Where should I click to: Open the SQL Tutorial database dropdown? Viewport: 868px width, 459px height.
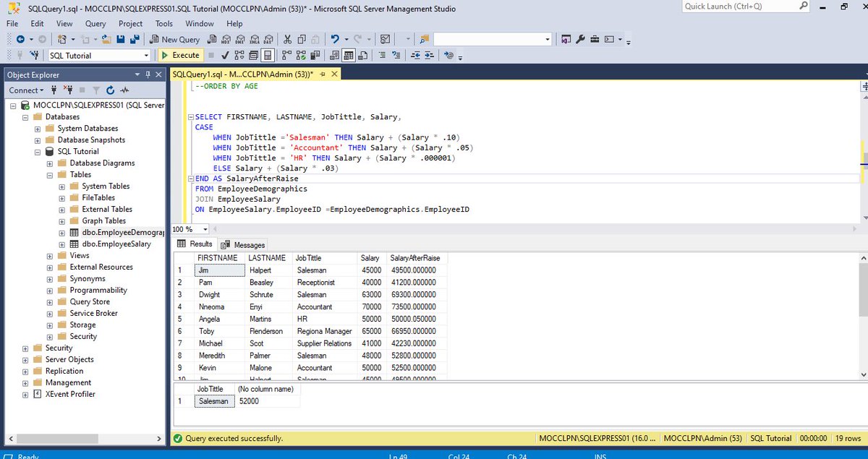point(146,56)
